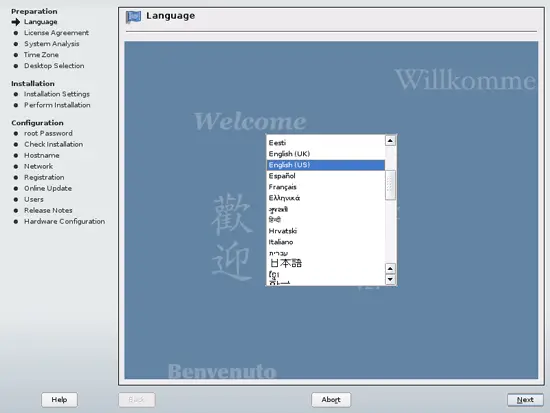
Task: Click root Password step in sidebar
Action: (x=48, y=133)
